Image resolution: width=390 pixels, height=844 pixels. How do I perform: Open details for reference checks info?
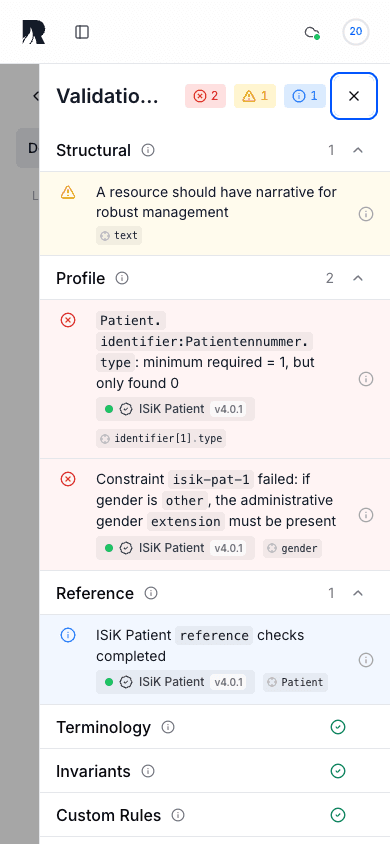pos(366,660)
